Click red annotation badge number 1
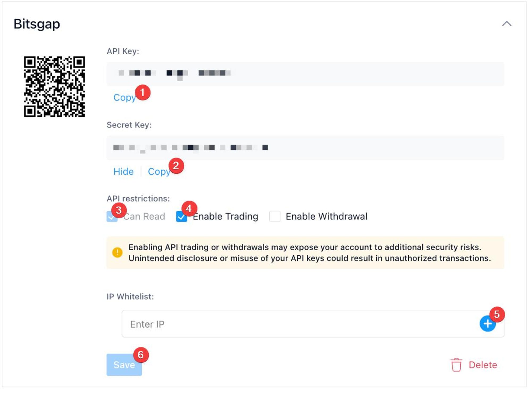The height and width of the screenshot is (393, 532). [143, 92]
